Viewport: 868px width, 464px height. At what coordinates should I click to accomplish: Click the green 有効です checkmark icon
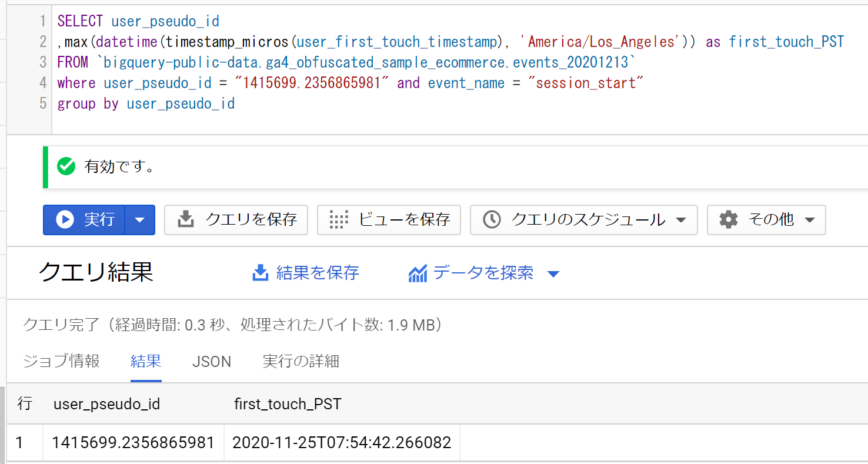[x=66, y=167]
